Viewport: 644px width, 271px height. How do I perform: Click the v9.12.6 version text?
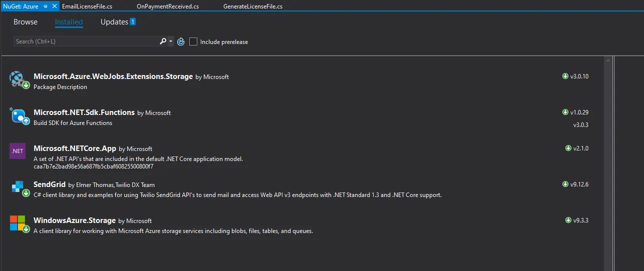click(x=579, y=184)
